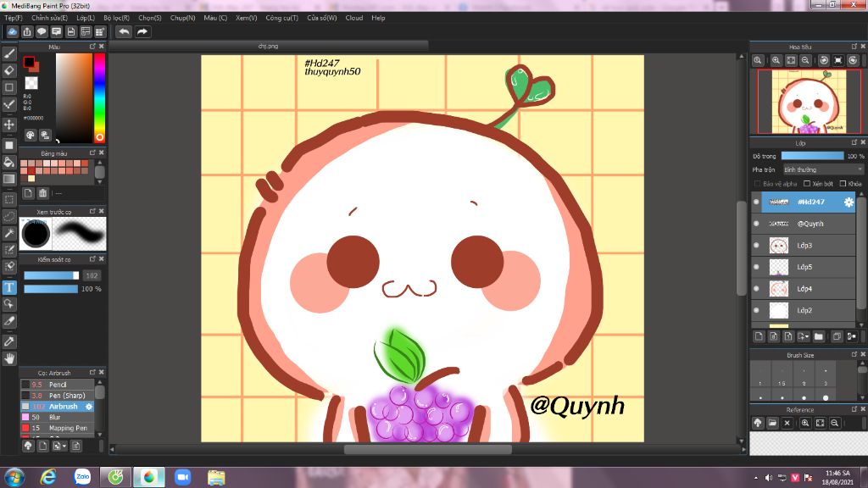Click the rainbow hue bar
Image resolution: width=868 pixels, height=488 pixels.
pos(99,98)
